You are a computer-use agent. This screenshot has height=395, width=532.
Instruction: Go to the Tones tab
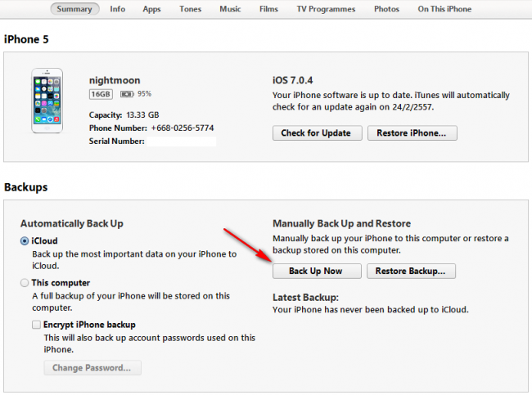point(190,9)
